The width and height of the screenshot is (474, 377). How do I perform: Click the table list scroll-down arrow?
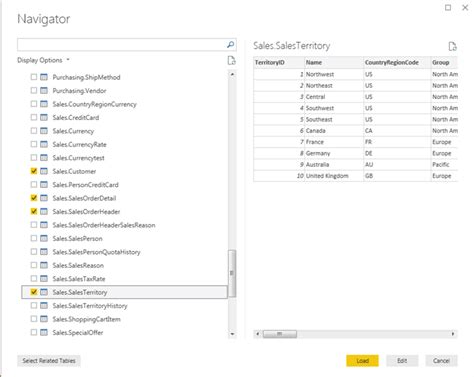pyautogui.click(x=232, y=334)
